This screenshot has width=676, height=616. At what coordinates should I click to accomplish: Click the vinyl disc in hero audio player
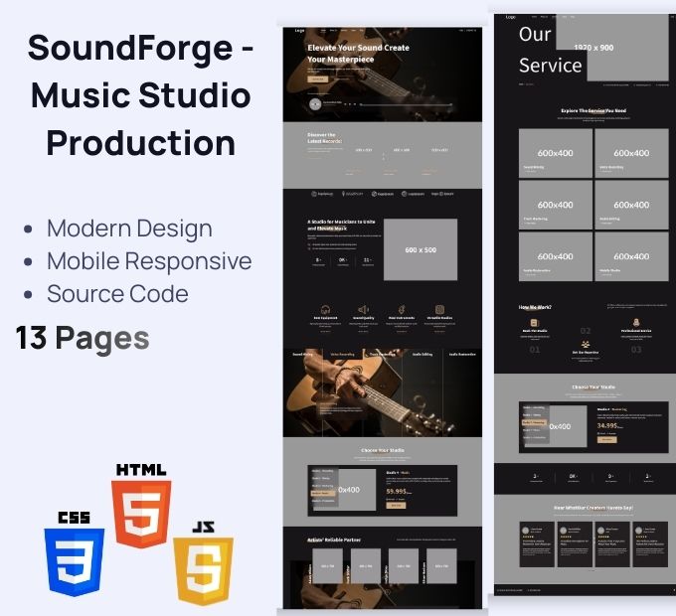coord(315,104)
